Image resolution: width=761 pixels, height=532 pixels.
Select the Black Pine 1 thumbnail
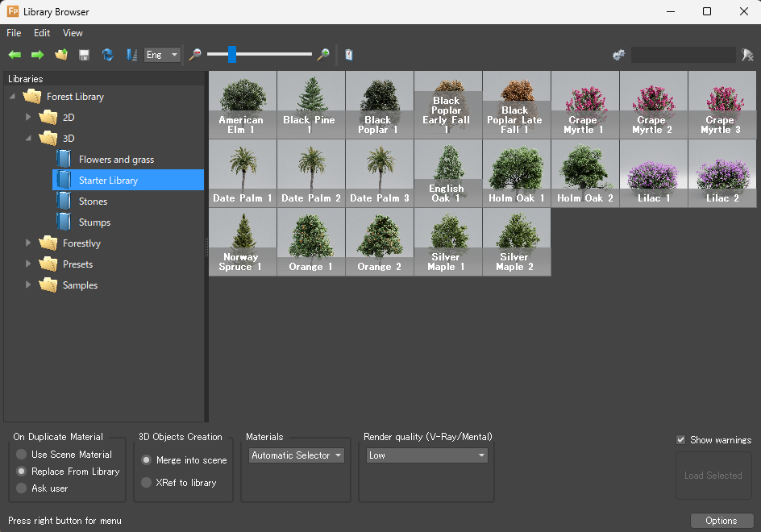[310, 105]
